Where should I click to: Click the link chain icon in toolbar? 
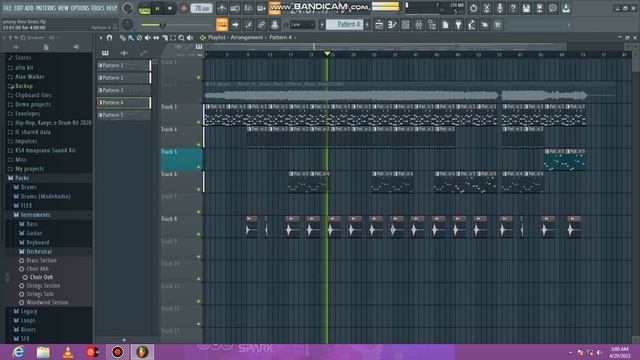click(x=261, y=25)
